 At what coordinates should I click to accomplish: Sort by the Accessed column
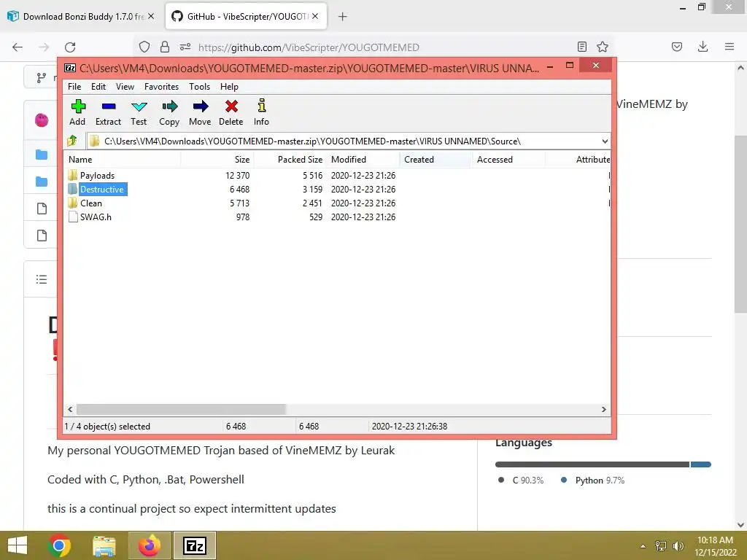509,160
